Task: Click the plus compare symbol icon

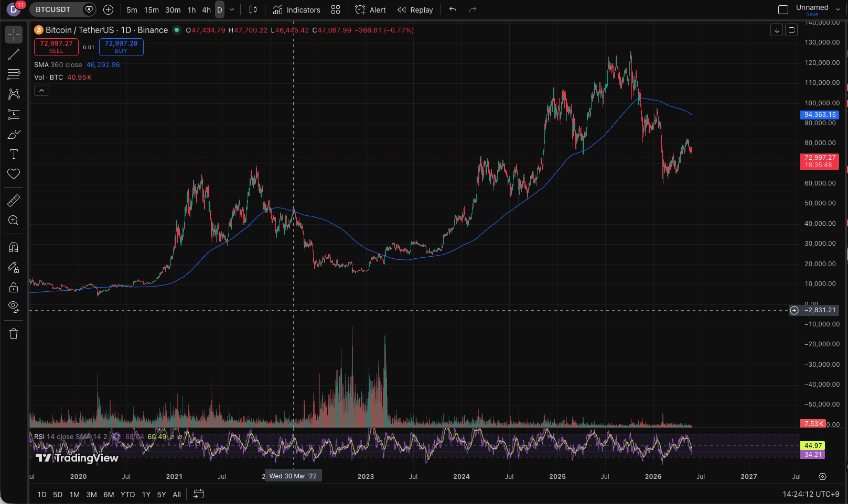Action: [108, 9]
